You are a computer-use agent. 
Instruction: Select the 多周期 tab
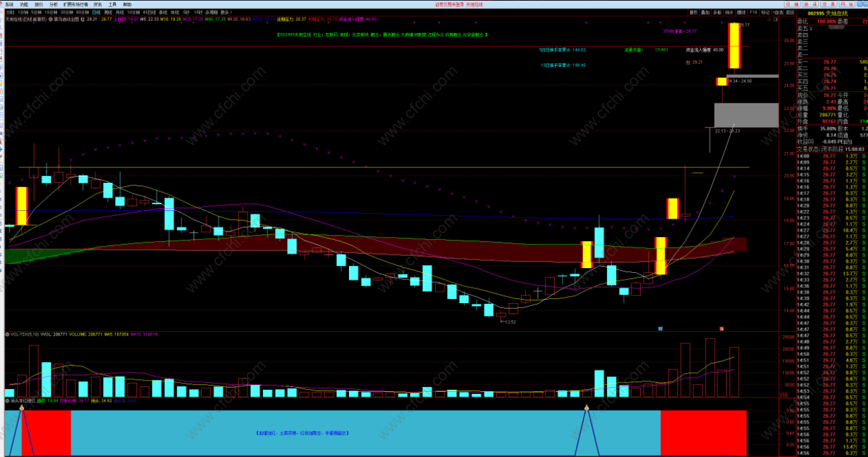pos(212,12)
